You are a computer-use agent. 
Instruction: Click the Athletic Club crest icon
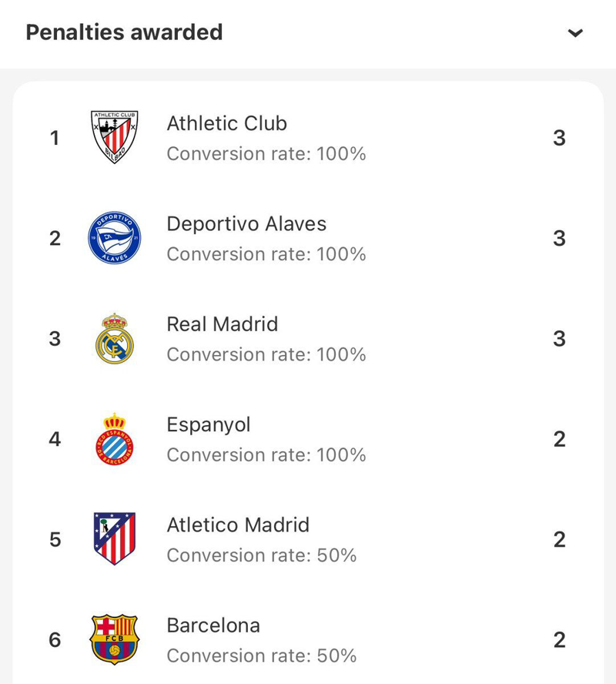[x=115, y=137]
